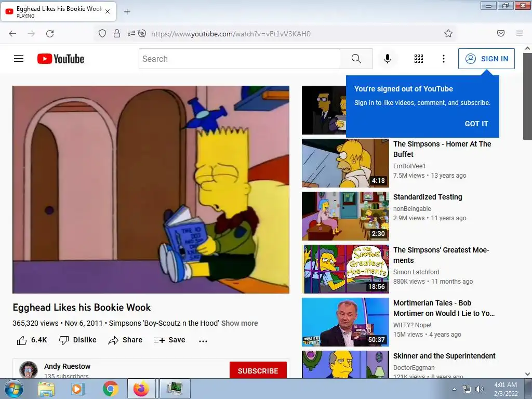The image size is (532, 399).
Task: Open 'Skinner and the Superintendent' title link
Action: (444, 356)
